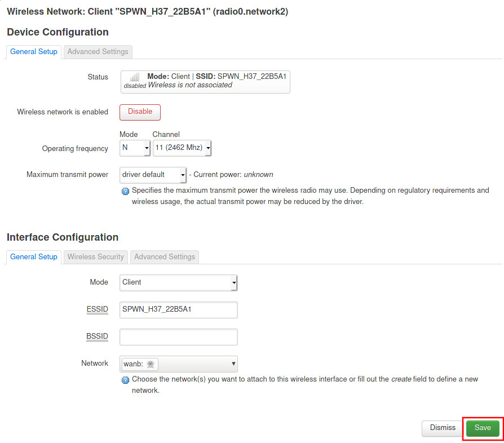Open the Wireless Security tab
This screenshot has height=443, width=504.
coord(96,257)
